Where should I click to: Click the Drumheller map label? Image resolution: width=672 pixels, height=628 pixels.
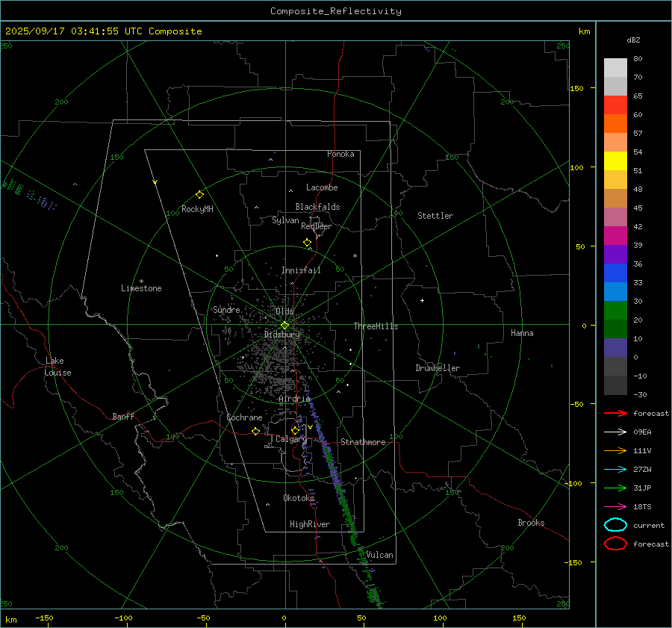pos(438,368)
